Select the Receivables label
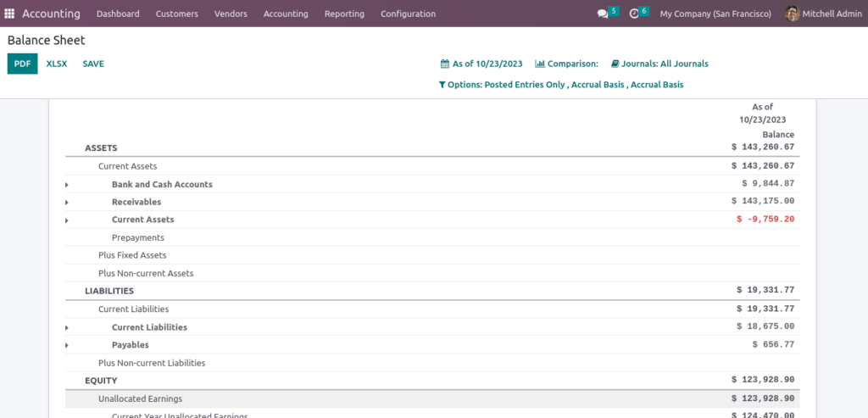The height and width of the screenshot is (418, 868). (x=136, y=202)
